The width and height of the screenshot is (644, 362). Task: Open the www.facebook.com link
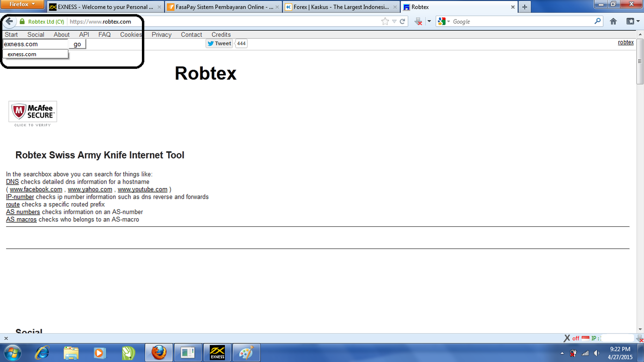36,190
